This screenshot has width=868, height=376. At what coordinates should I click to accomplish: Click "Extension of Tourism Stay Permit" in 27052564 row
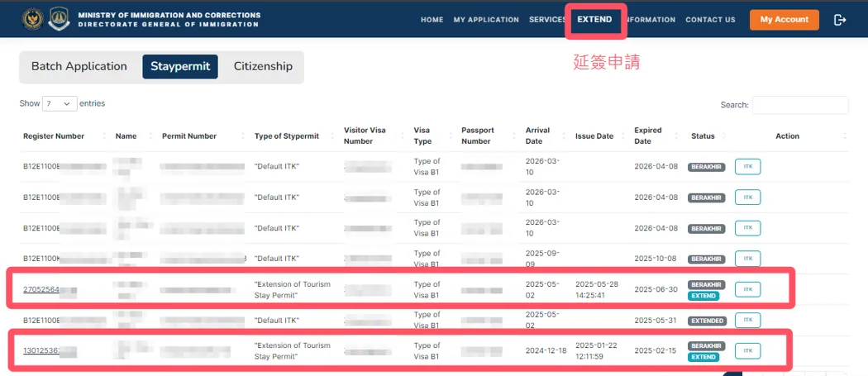pyautogui.click(x=293, y=289)
